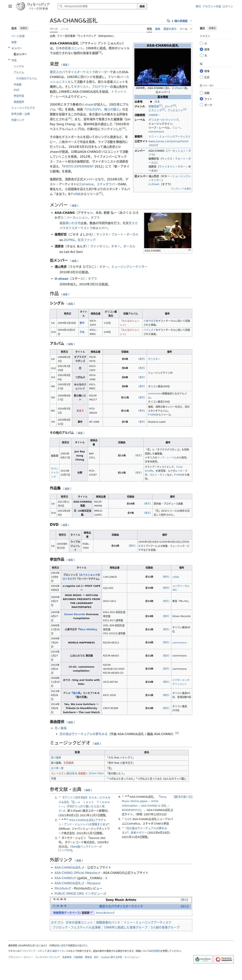Switch to the ページ tab
The image size is (242, 980).
point(54,29)
